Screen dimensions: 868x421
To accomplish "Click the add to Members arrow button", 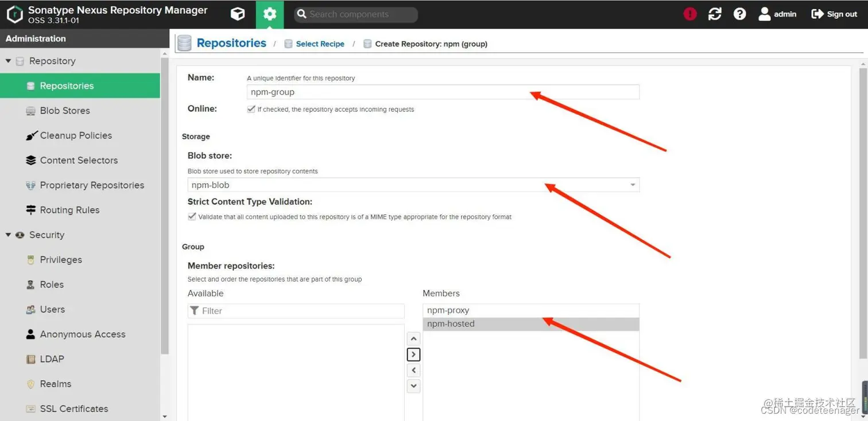I will coord(413,354).
